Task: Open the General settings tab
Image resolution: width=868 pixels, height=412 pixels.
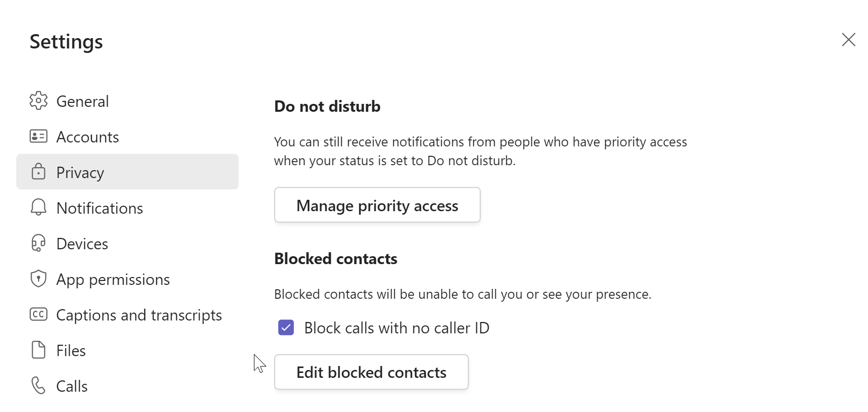Action: click(x=83, y=101)
